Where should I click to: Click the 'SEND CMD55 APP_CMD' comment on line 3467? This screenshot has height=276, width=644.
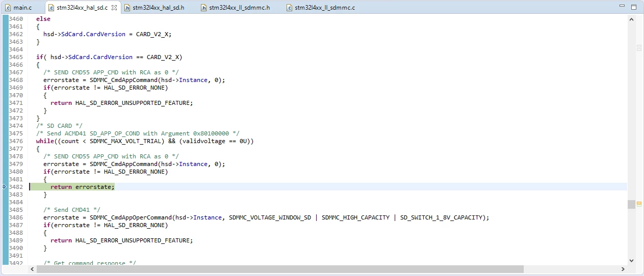tap(111, 72)
